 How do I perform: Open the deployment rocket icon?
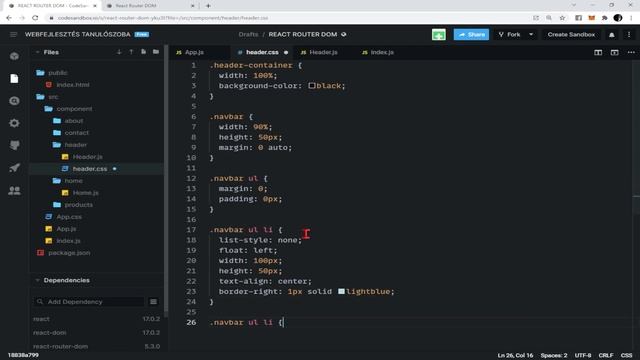pos(14,168)
